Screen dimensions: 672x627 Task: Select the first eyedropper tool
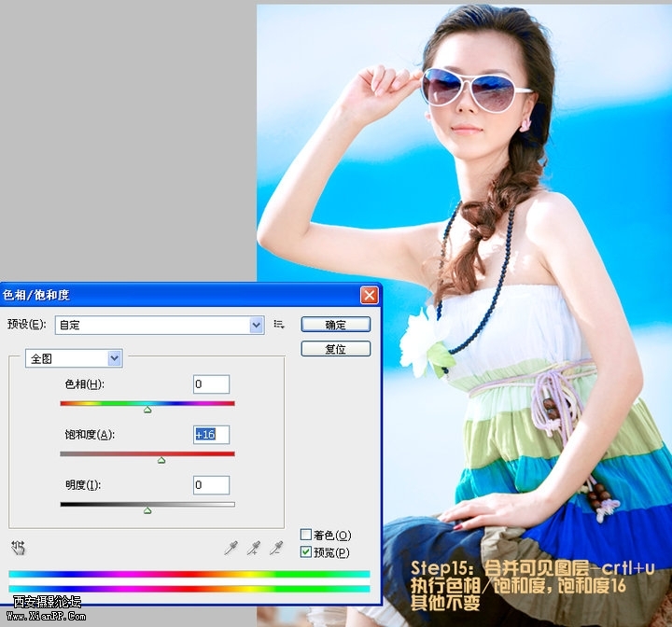tap(231, 549)
